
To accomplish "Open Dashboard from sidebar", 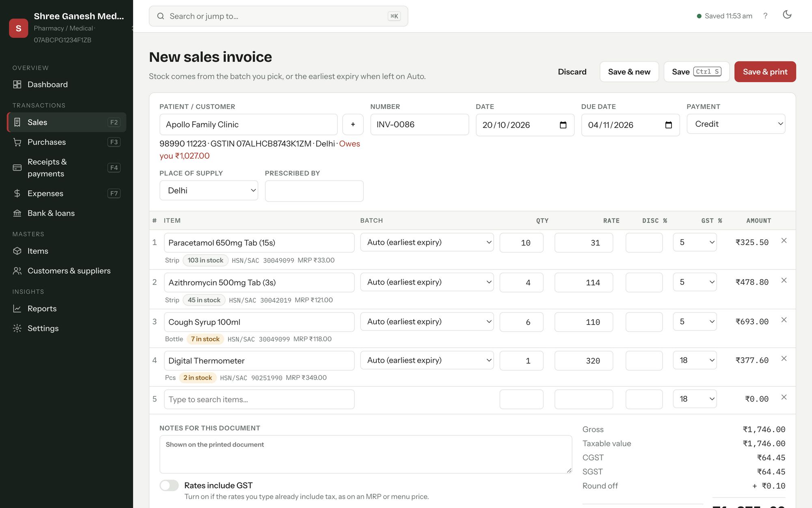I will pyautogui.click(x=67, y=85).
